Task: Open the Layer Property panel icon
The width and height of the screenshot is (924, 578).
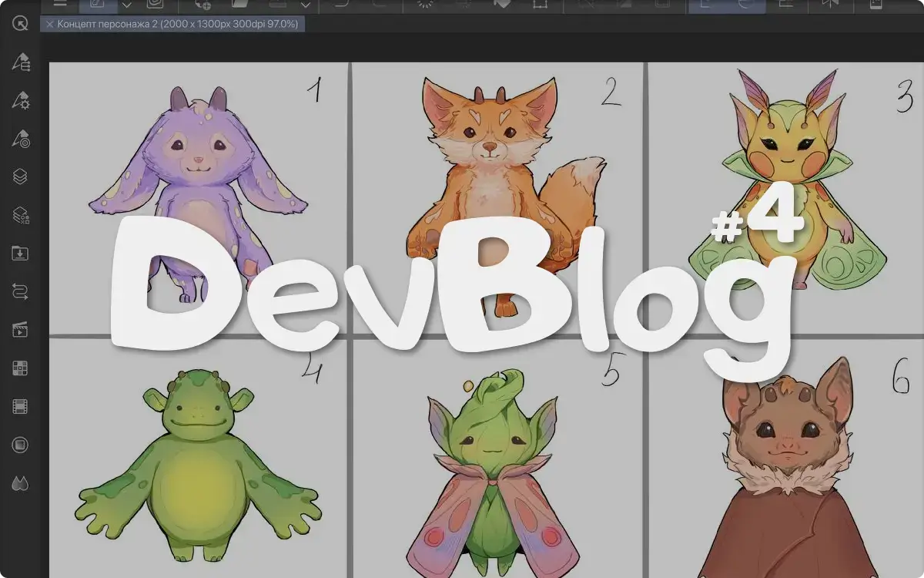Action: [21, 216]
